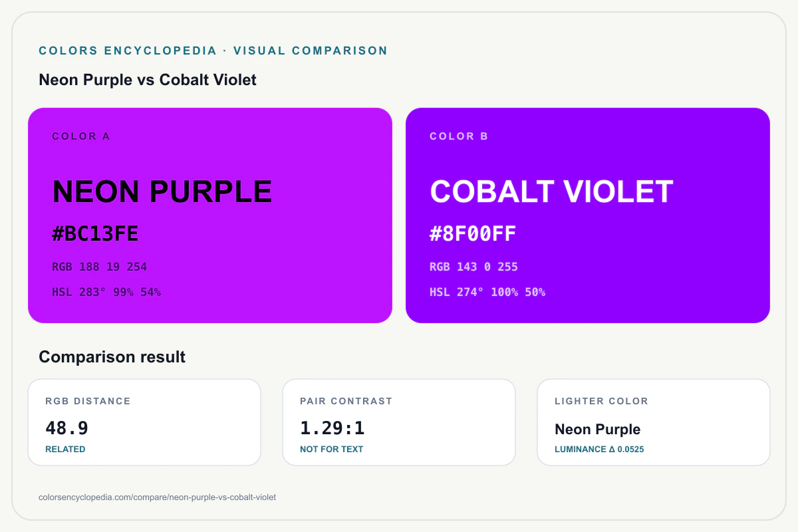Click the Comparison result heading
798x532 pixels.
pos(112,357)
